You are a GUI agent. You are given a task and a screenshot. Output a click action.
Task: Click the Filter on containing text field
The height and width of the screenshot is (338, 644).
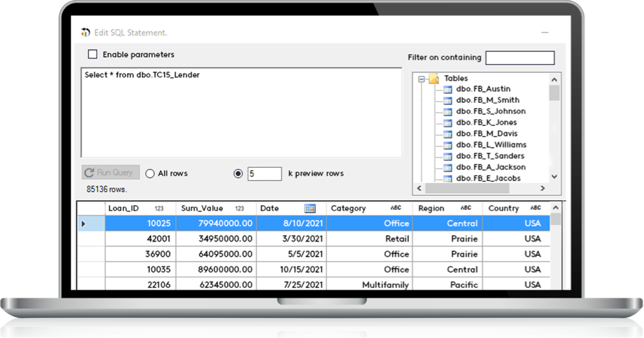tap(519, 58)
